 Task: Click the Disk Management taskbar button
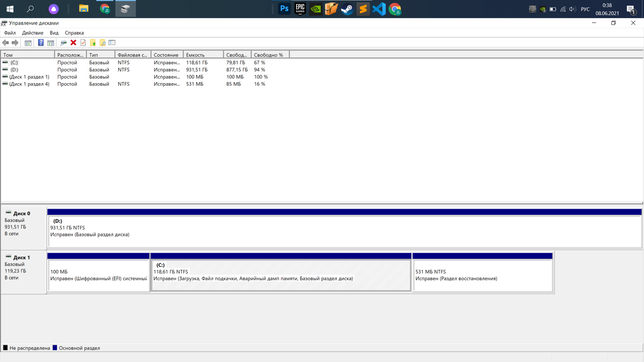coord(126,9)
